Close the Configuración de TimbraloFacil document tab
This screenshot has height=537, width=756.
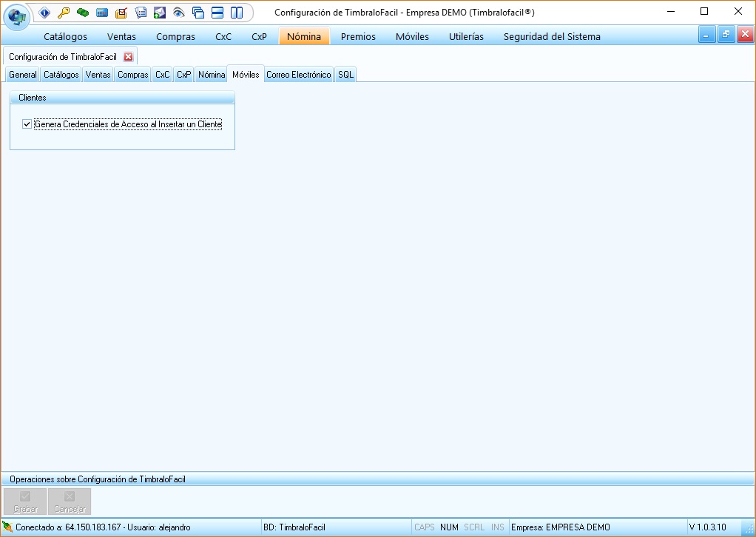(x=128, y=57)
